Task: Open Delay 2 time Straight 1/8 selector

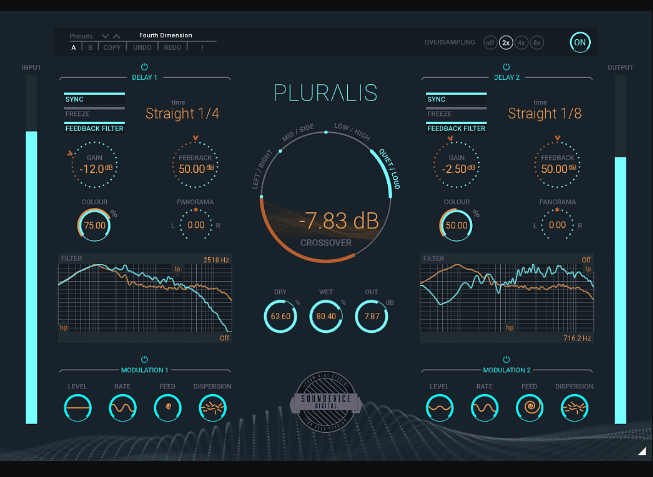Action: pyautogui.click(x=544, y=113)
